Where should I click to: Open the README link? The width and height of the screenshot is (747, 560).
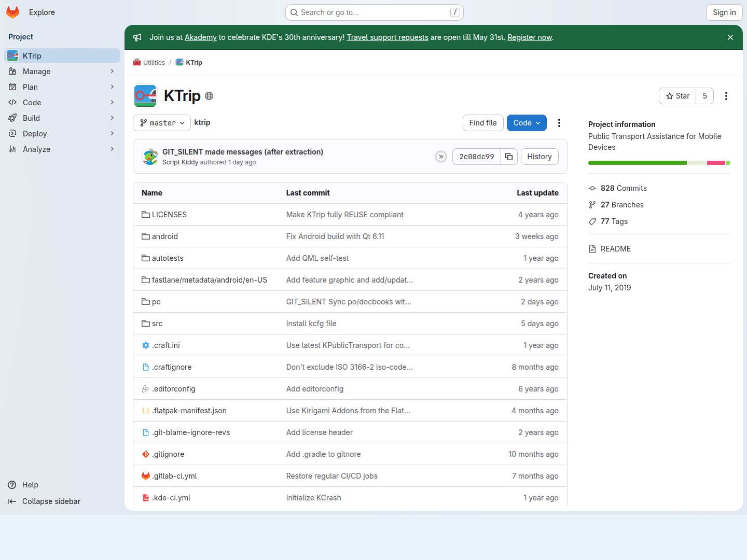tap(616, 249)
